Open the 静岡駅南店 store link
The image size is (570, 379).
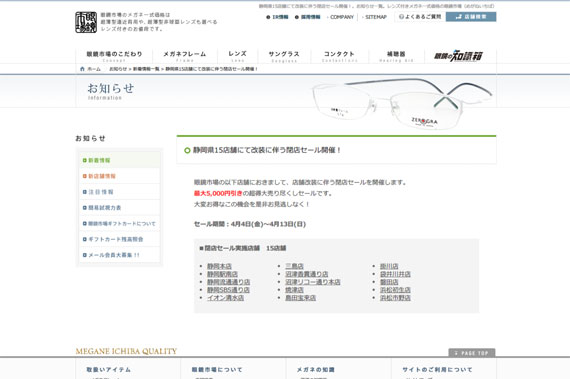pos(222,274)
